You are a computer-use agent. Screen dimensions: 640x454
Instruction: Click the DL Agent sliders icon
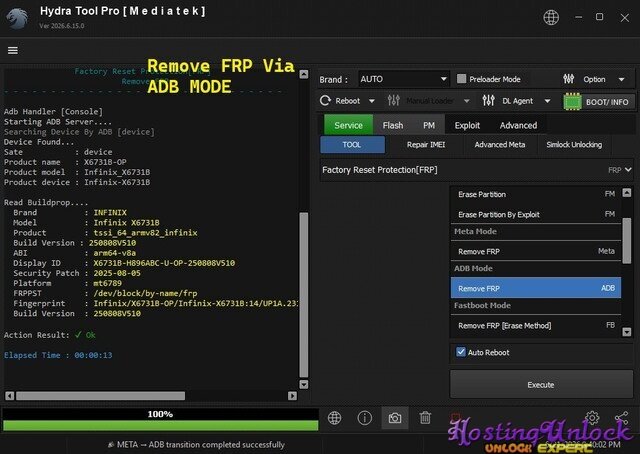488,100
